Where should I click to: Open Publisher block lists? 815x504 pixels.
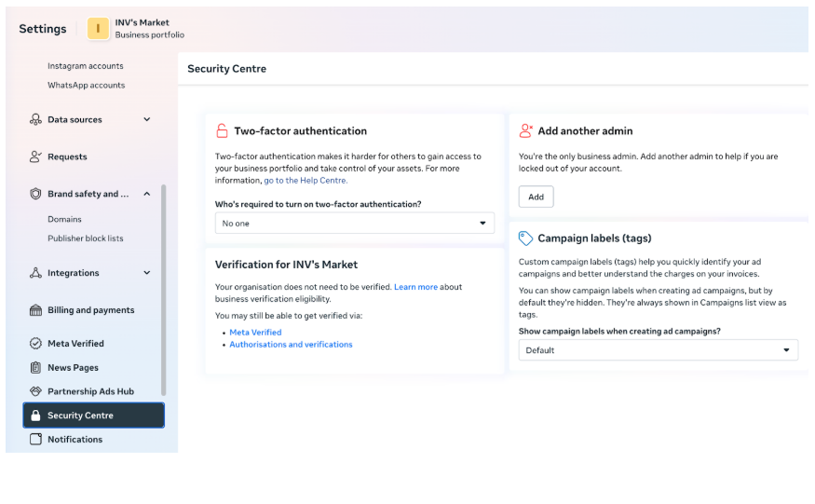(86, 238)
